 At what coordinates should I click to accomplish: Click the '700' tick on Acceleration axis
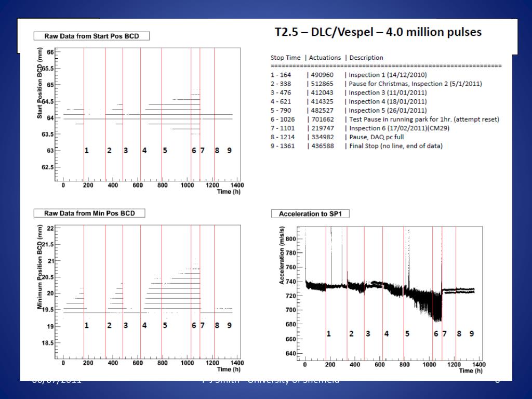pyautogui.click(x=291, y=310)
